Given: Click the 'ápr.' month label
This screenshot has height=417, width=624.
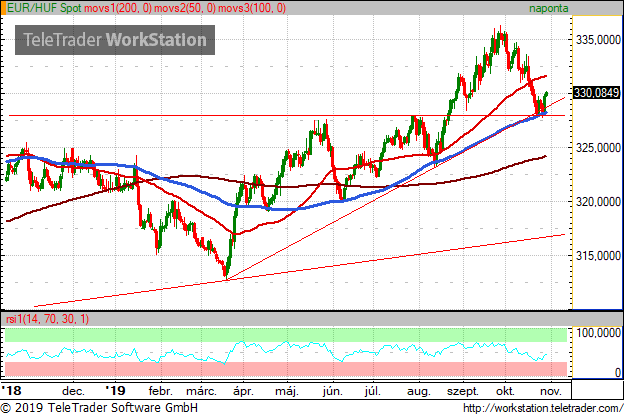Looking at the screenshot, I should tap(243, 391).
